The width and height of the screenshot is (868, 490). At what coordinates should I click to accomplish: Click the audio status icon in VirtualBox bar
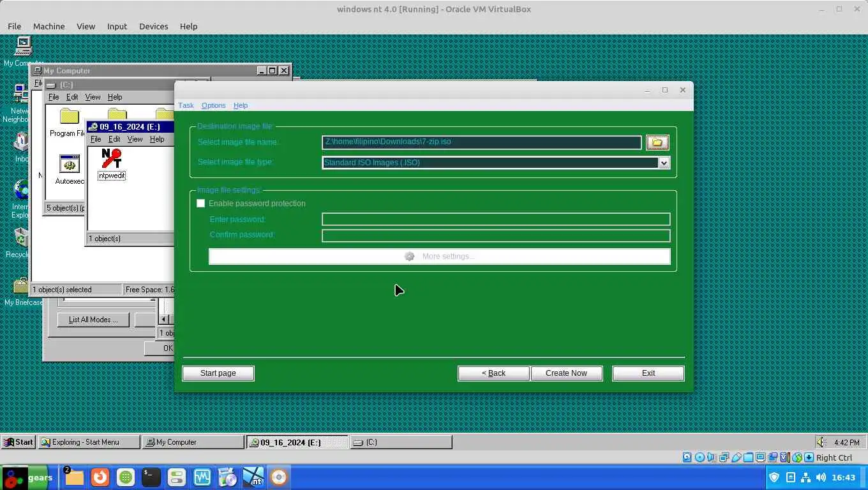click(x=712, y=457)
